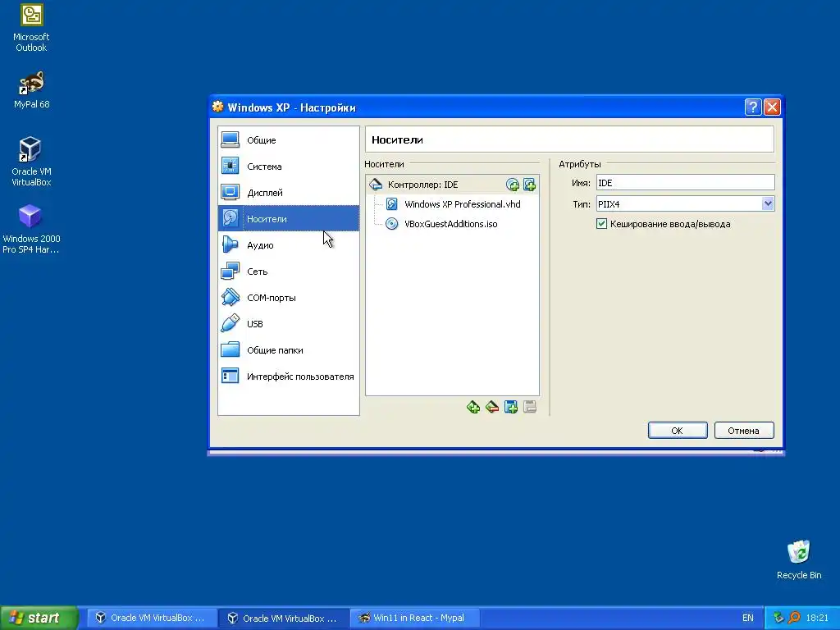Click the Интерфейс пользователя window icon
The width and height of the screenshot is (840, 630).
(231, 376)
